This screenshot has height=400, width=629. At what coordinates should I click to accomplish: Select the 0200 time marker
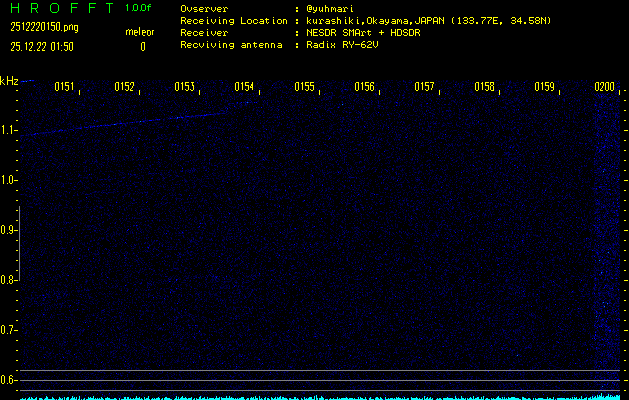tap(604, 87)
